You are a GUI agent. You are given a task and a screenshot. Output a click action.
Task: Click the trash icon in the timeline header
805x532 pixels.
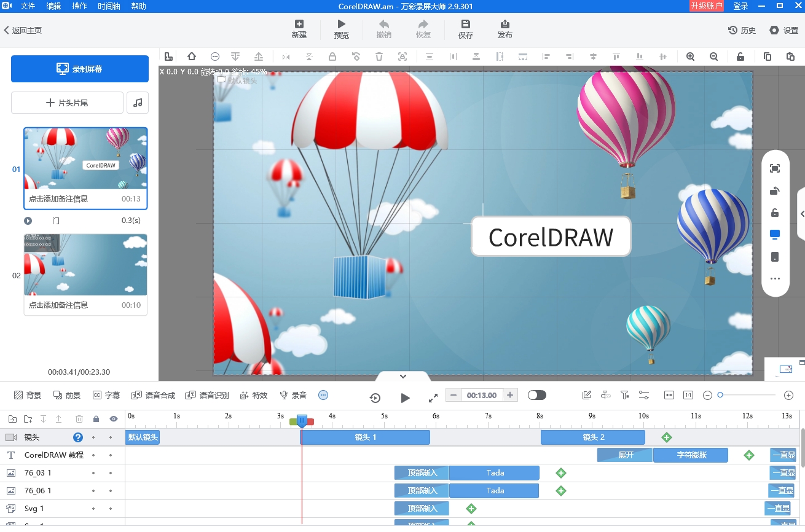point(79,419)
